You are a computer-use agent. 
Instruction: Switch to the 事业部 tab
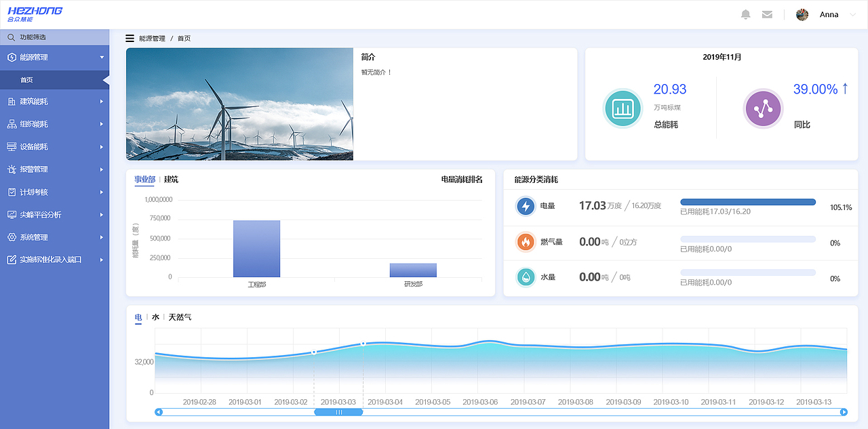pos(144,180)
